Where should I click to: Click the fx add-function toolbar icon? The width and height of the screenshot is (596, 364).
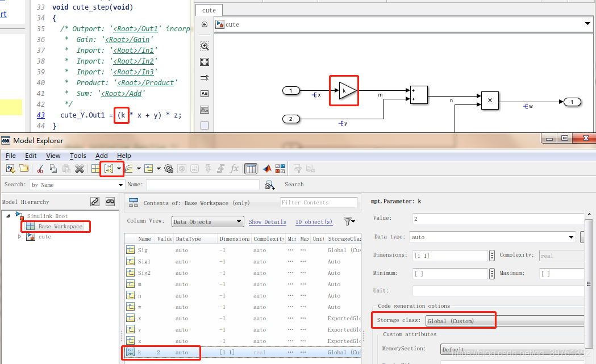[x=234, y=169]
